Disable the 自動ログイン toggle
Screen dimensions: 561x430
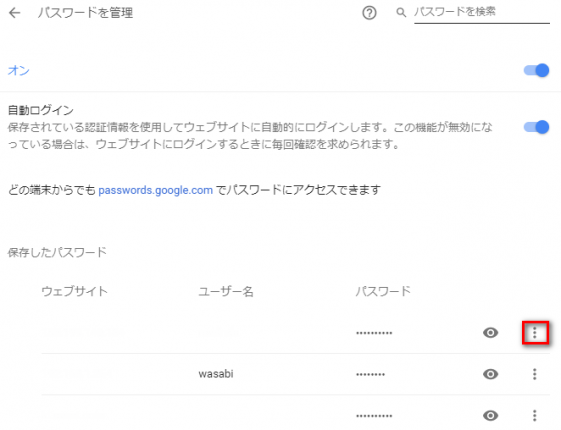click(x=536, y=127)
